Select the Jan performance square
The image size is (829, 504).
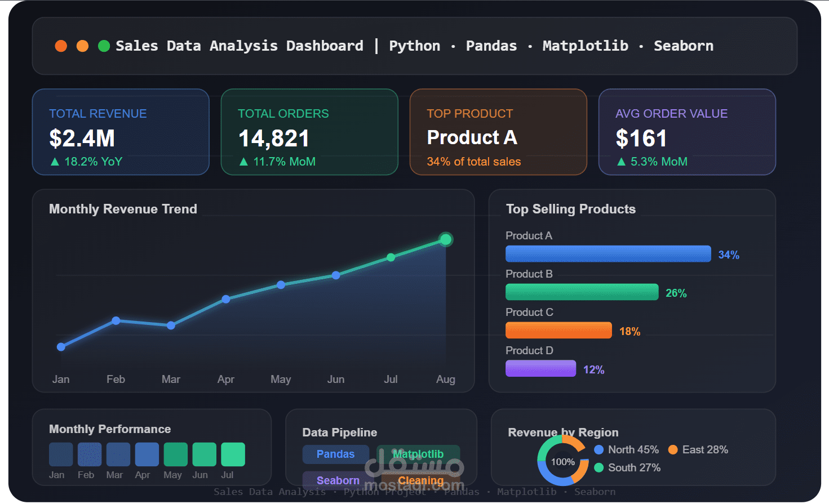pos(61,454)
